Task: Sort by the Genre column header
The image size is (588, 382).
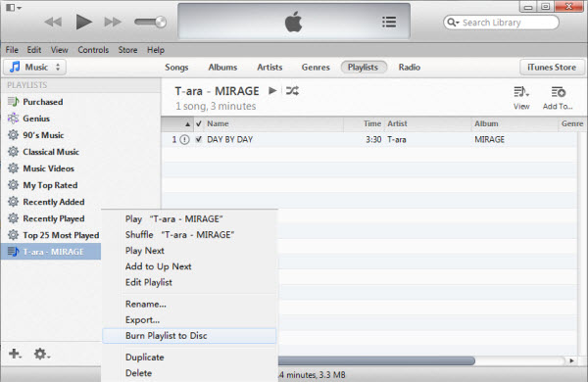Action: [572, 123]
